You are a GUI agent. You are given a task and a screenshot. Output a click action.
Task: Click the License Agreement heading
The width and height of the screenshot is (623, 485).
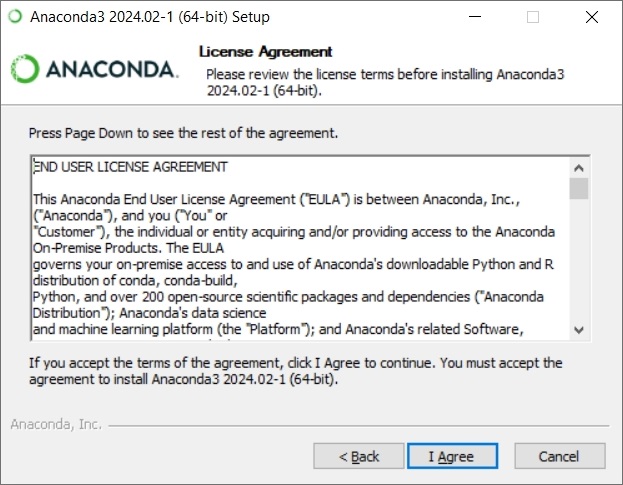coord(265,52)
